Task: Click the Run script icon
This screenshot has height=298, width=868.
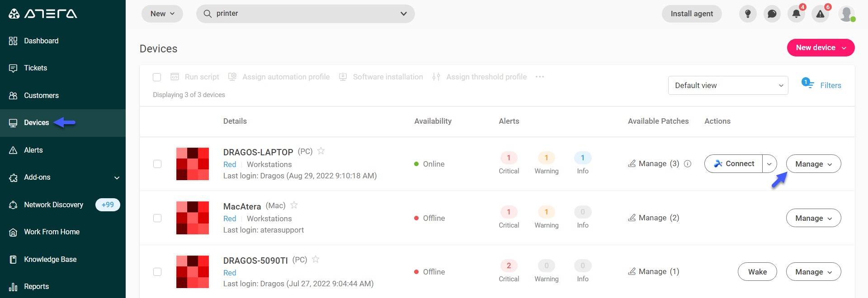Action: [x=175, y=77]
